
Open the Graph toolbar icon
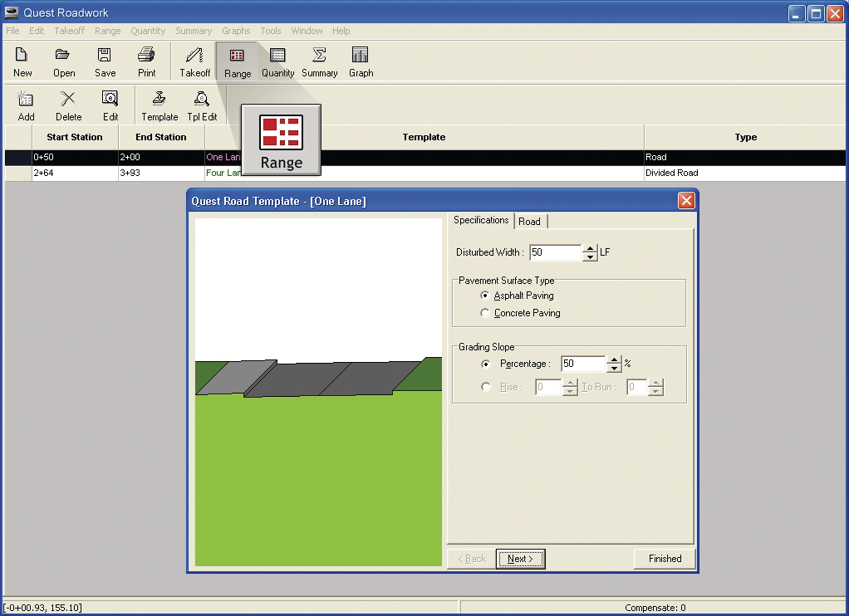pos(360,55)
